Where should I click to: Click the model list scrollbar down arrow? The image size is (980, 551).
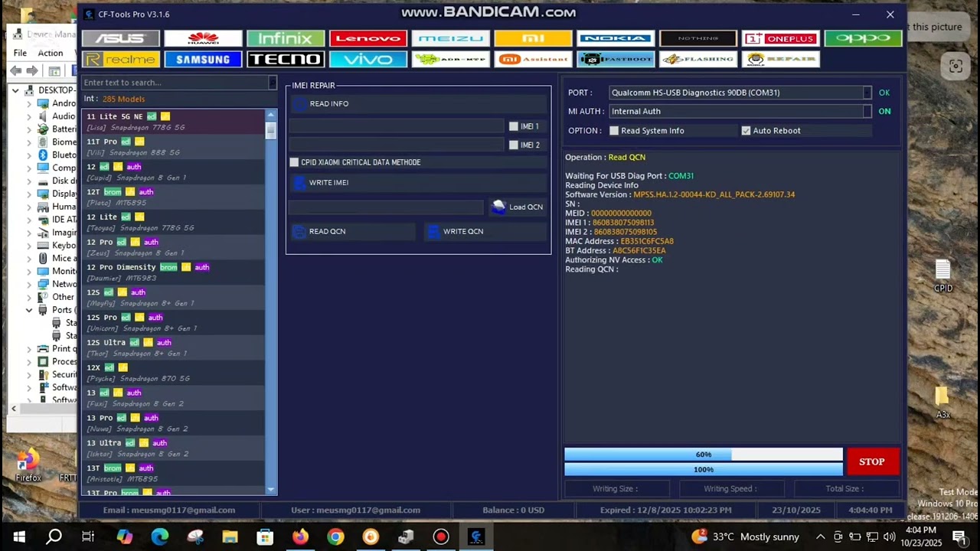click(x=270, y=490)
